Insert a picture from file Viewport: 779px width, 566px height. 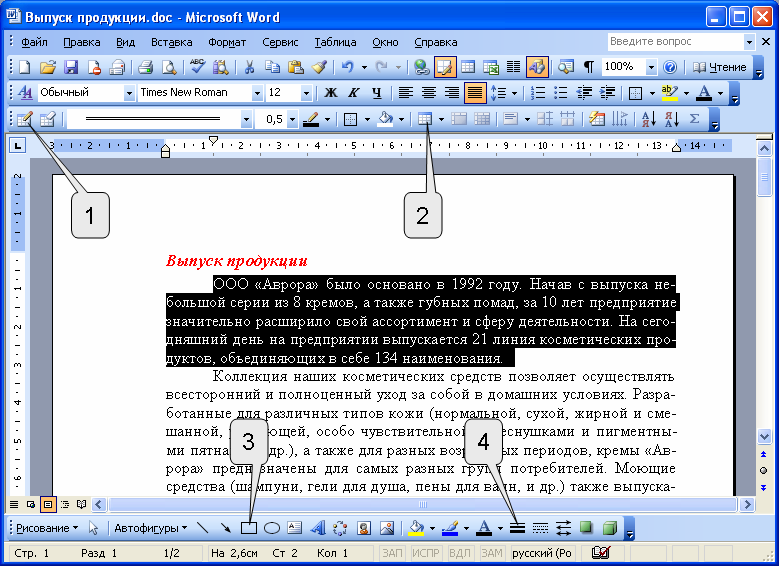387,528
